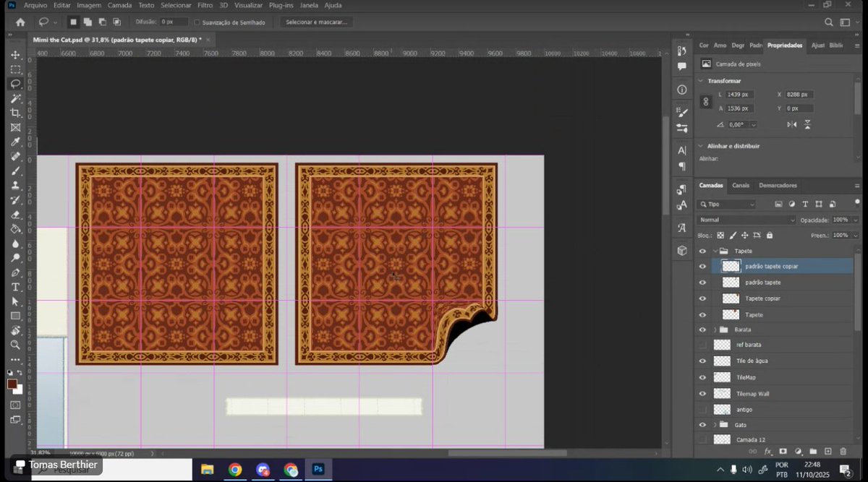Click the Selecionar e mascarar button
The height and width of the screenshot is (482, 868).
click(x=315, y=22)
